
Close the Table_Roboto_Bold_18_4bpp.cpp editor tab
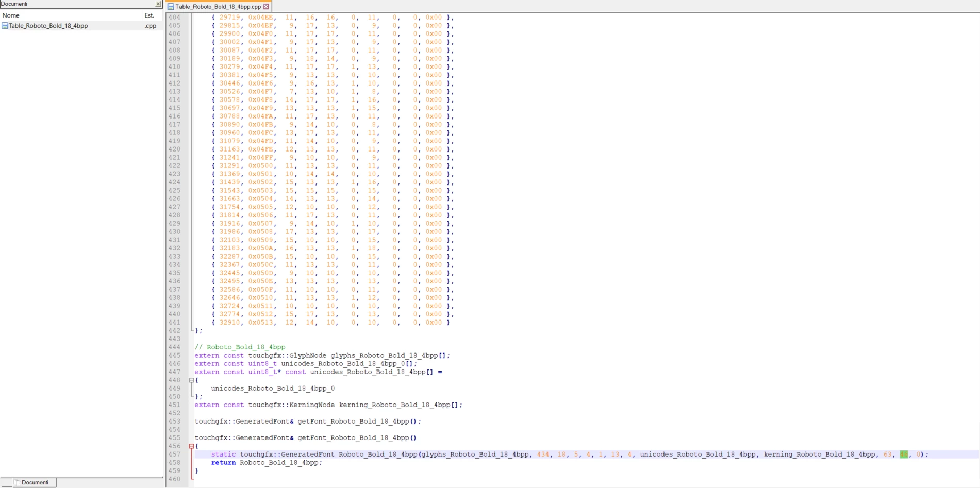click(266, 7)
